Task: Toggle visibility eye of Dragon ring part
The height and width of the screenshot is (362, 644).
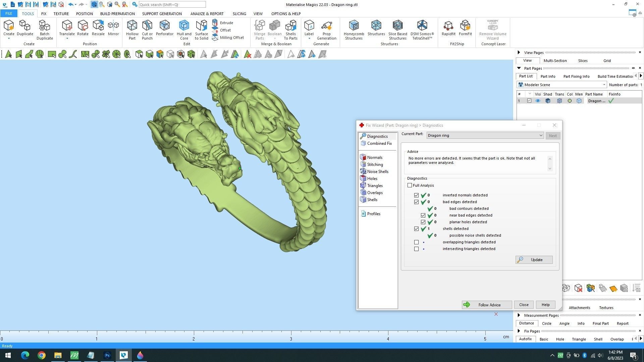Action: [x=538, y=101]
